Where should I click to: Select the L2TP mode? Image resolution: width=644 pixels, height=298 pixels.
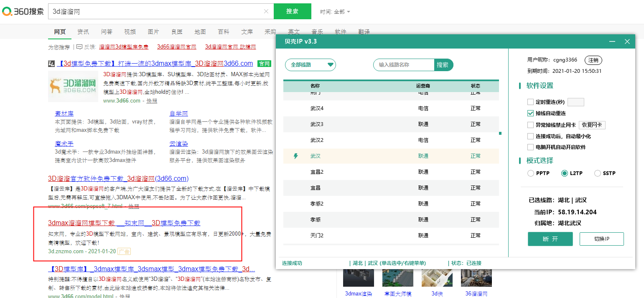565,173
